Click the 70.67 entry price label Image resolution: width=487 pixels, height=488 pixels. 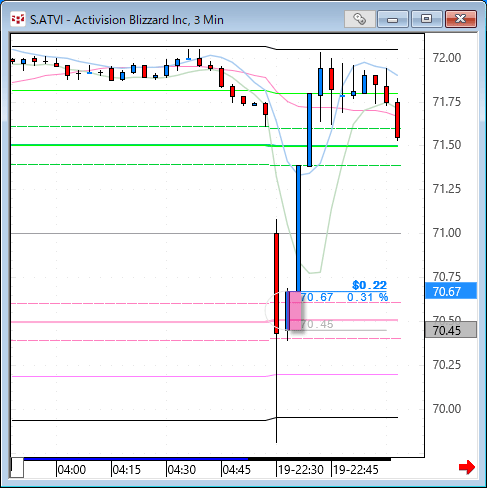click(x=317, y=297)
